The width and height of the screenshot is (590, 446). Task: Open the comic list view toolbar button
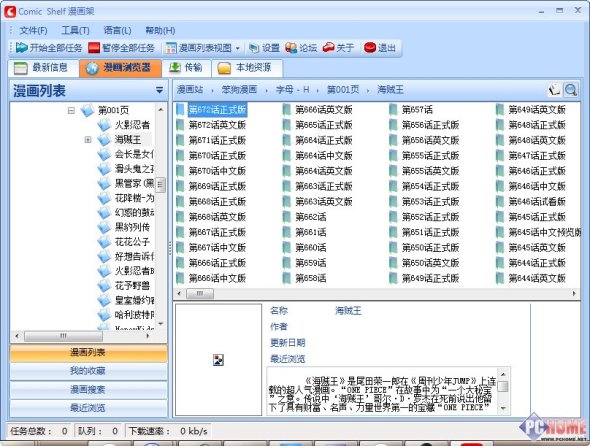[x=198, y=48]
